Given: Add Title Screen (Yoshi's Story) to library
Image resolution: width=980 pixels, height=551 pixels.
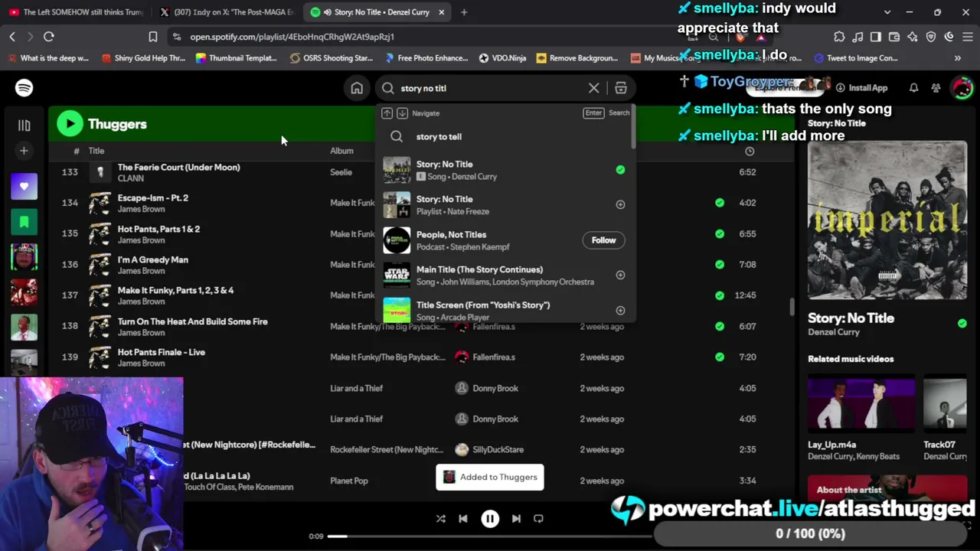Looking at the screenshot, I should click(x=620, y=310).
